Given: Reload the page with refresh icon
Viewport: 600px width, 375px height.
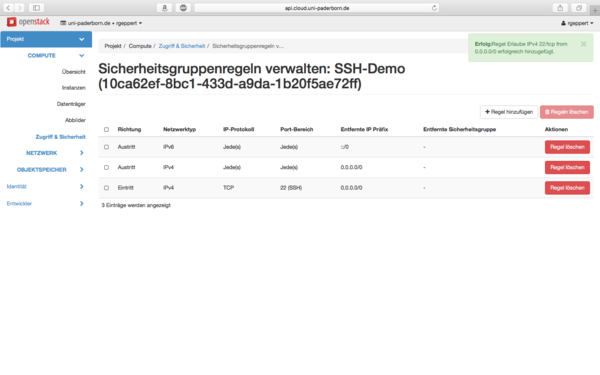Looking at the screenshot, I should (434, 8).
